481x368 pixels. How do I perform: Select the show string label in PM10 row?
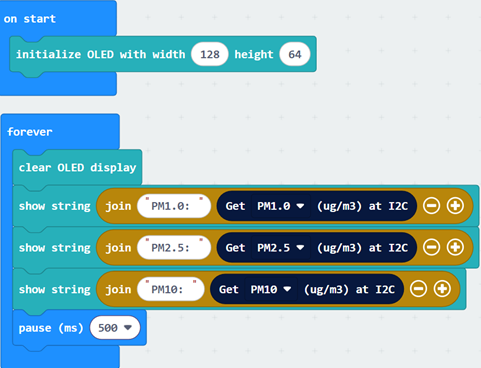pos(54,290)
